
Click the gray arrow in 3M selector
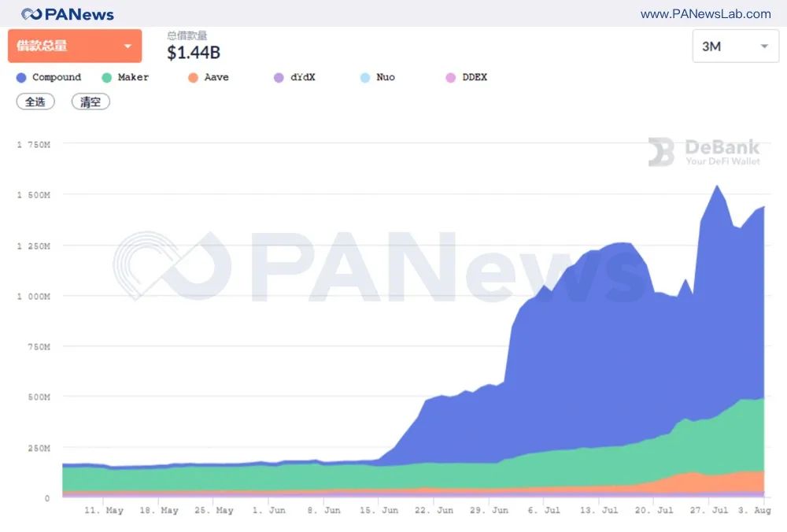click(x=764, y=46)
